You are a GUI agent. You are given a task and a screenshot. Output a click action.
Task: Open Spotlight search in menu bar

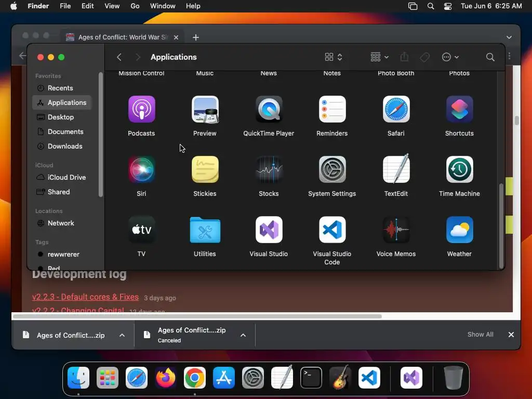point(431,6)
